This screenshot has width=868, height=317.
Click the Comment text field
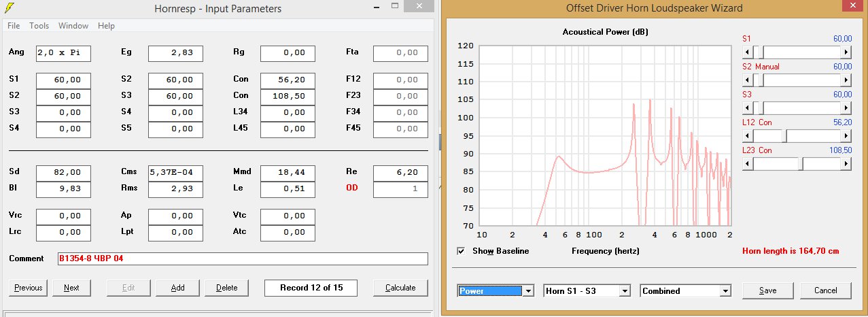click(x=243, y=258)
